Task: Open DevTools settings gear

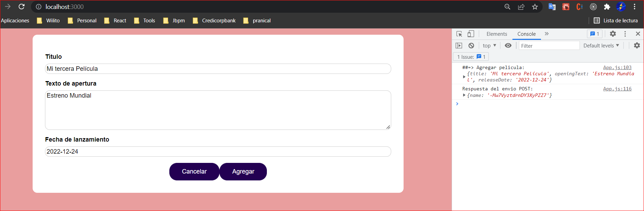Action: tap(613, 34)
